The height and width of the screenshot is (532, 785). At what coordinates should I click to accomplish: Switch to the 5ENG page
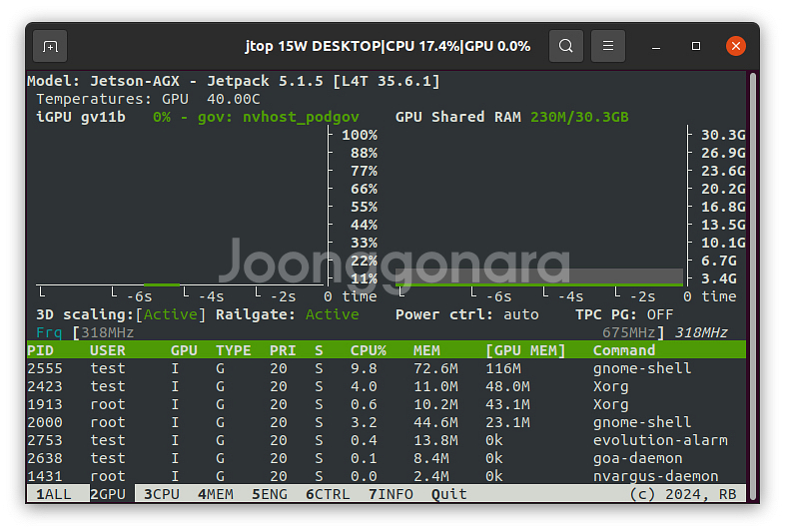tap(270, 494)
